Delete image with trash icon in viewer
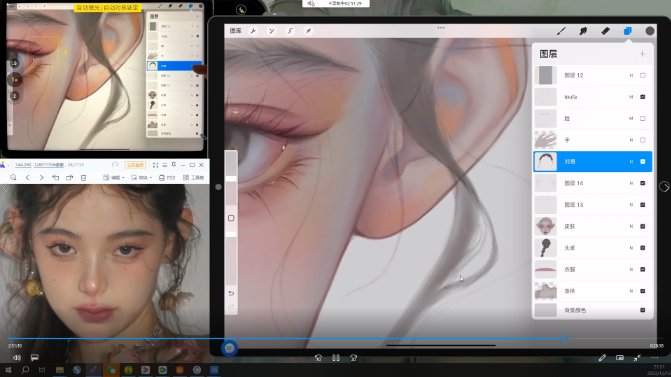This screenshot has width=671, height=377. [83, 178]
